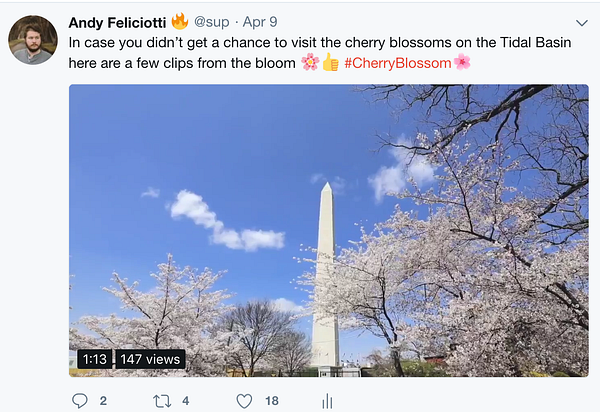Click the blossom emoji after #CherryBlossom
This screenshot has height=412, width=600.
(x=462, y=62)
